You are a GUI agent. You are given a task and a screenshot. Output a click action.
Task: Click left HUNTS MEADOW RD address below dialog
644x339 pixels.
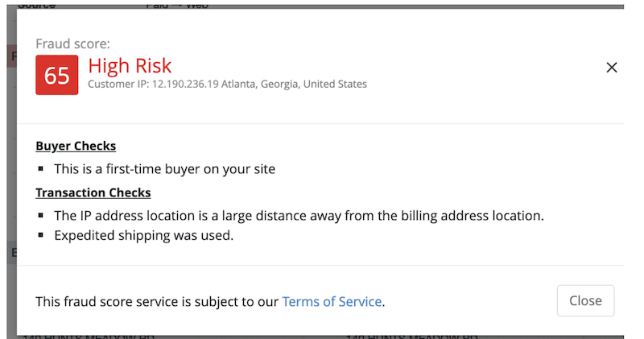coord(89,336)
